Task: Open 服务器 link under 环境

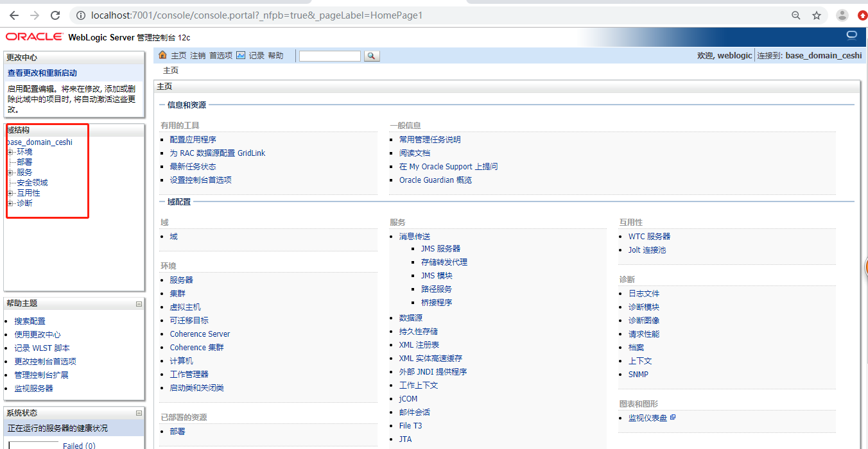Action: pyautogui.click(x=182, y=280)
